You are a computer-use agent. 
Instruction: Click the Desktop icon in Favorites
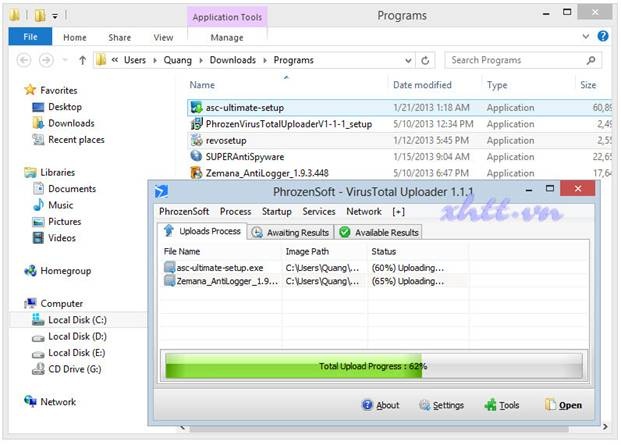coord(38,107)
